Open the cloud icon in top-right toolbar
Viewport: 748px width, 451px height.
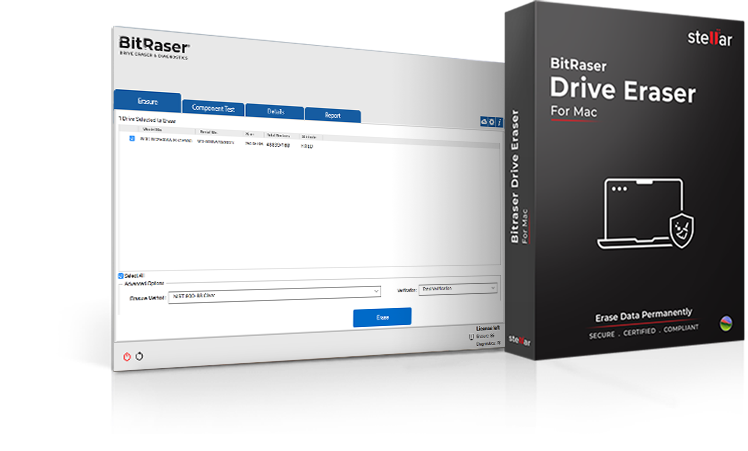point(484,122)
